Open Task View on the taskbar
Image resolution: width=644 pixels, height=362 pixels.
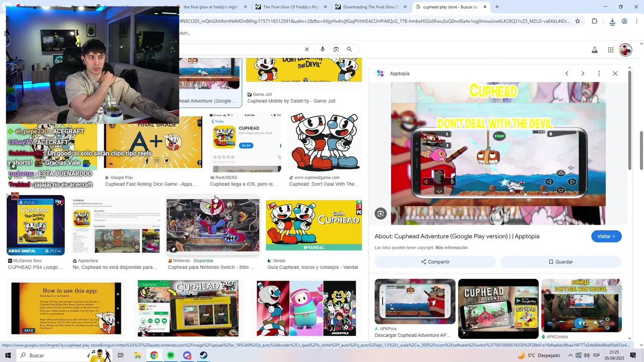click(121, 355)
